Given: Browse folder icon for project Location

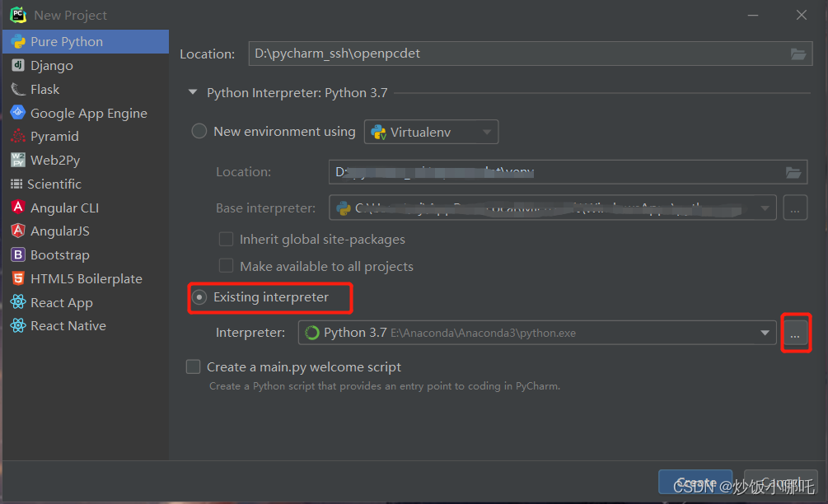Looking at the screenshot, I should (x=798, y=54).
